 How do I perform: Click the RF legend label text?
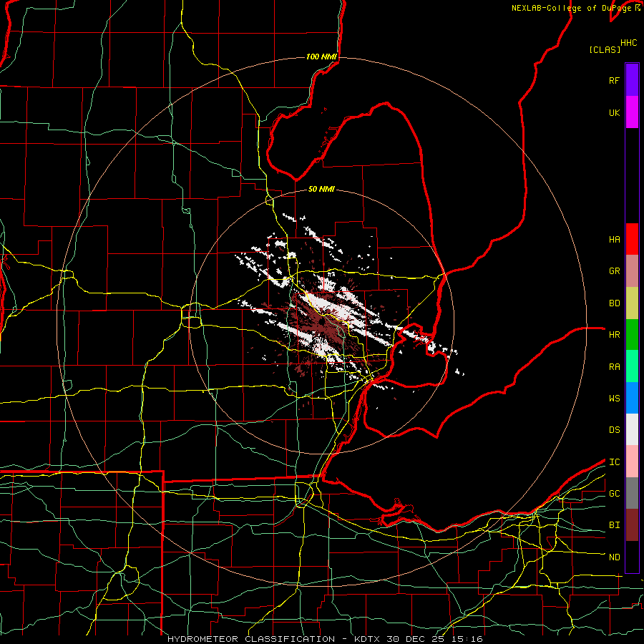point(614,80)
